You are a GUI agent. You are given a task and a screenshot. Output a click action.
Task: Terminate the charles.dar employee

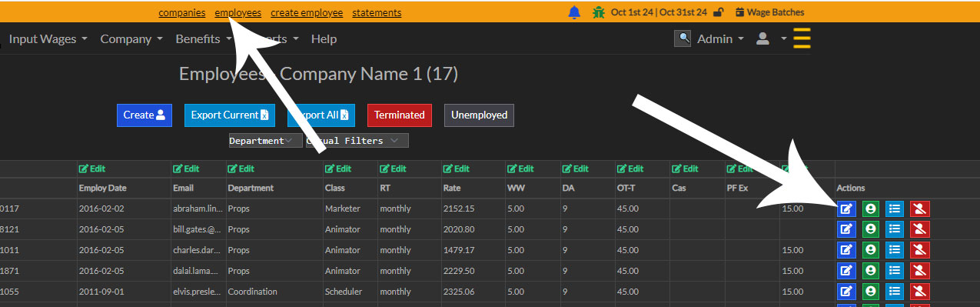(x=919, y=250)
